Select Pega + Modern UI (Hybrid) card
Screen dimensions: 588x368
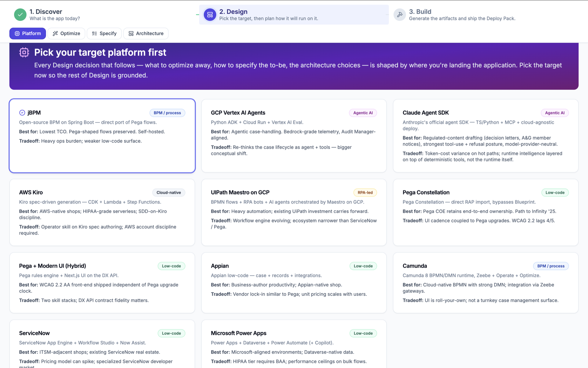pyautogui.click(x=102, y=283)
